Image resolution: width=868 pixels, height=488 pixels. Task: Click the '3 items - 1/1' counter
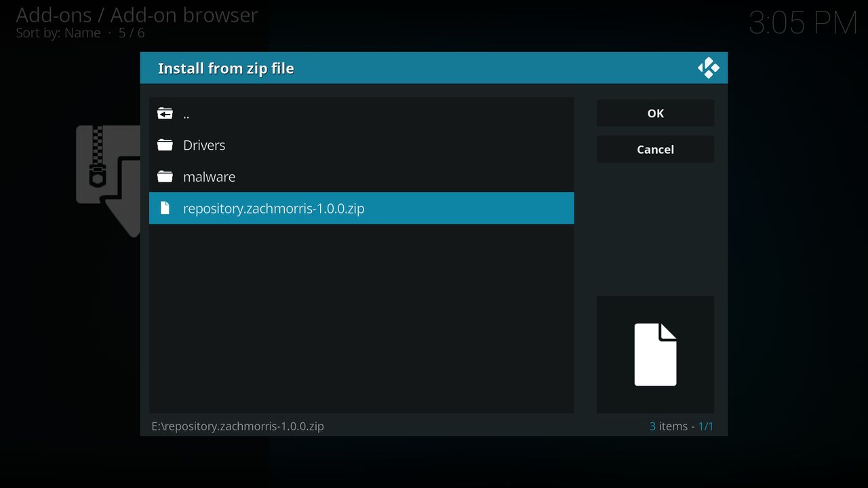tap(682, 426)
